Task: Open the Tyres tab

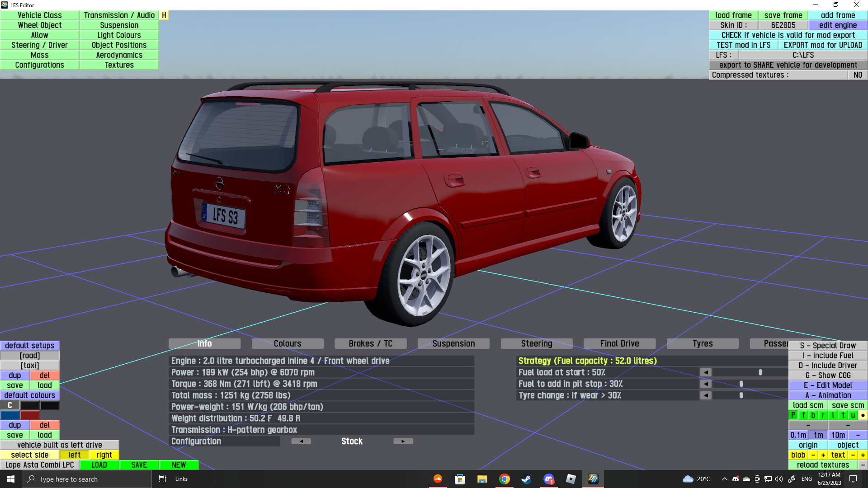Action: (x=703, y=344)
